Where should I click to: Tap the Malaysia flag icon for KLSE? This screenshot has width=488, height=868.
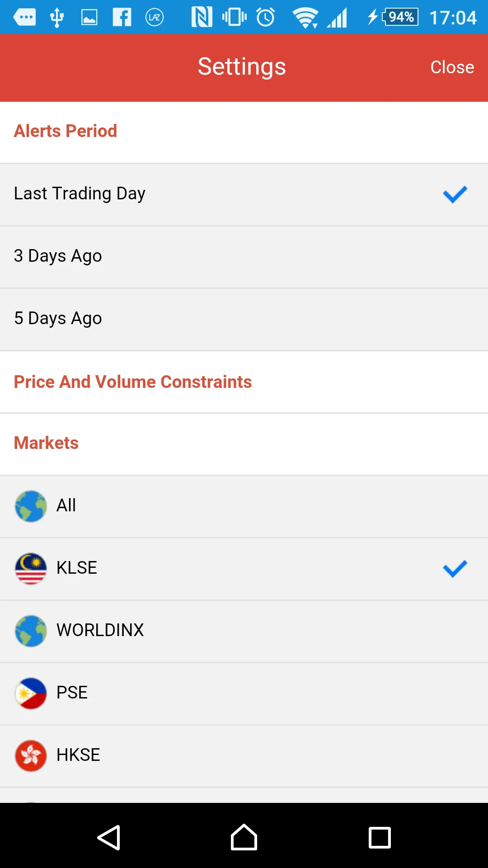click(x=31, y=568)
